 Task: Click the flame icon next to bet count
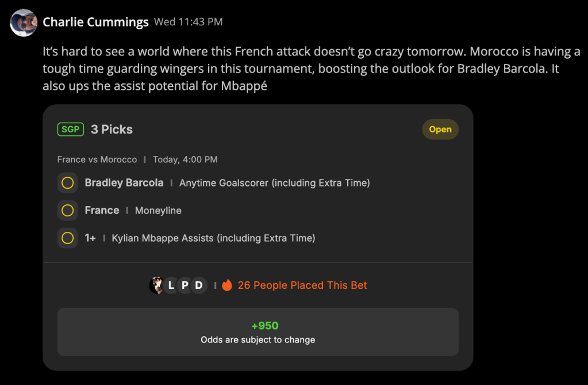click(227, 285)
